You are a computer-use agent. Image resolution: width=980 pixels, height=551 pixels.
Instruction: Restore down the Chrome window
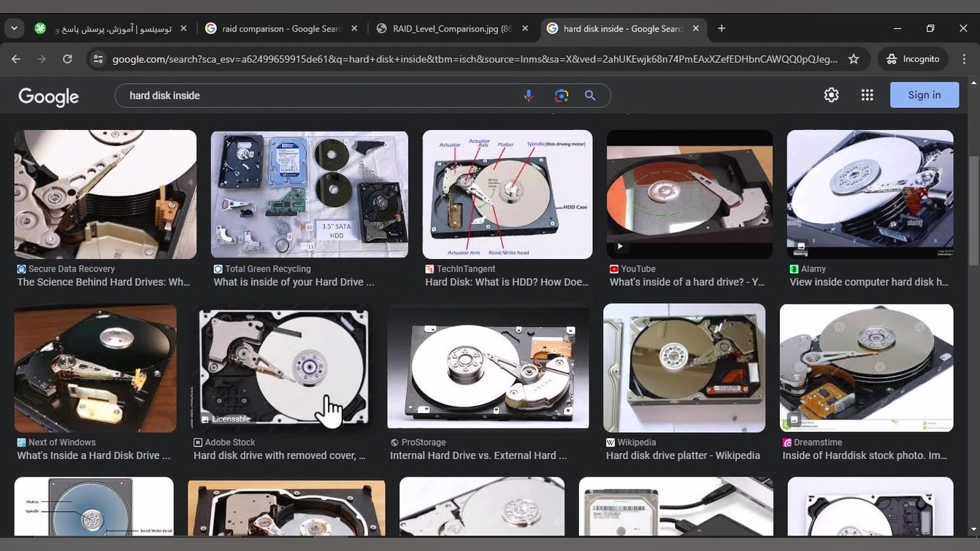click(930, 28)
